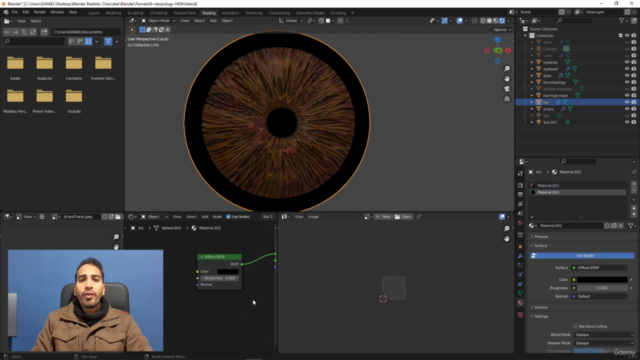Open the Material properties tab icon
Screen dimensions: 640x360
tap(520, 303)
